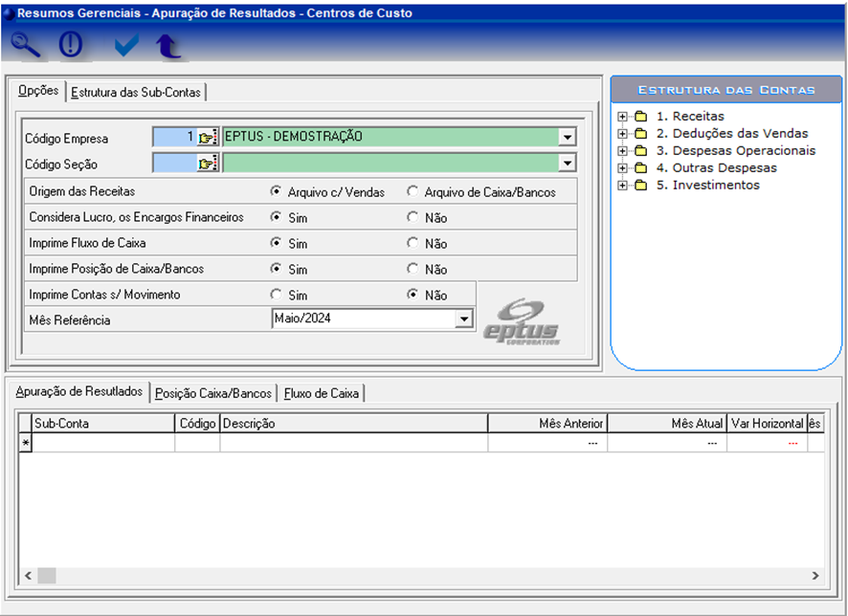This screenshot has height=616, width=848.
Task: Click the Receitas folder icon
Action: pyautogui.click(x=640, y=117)
